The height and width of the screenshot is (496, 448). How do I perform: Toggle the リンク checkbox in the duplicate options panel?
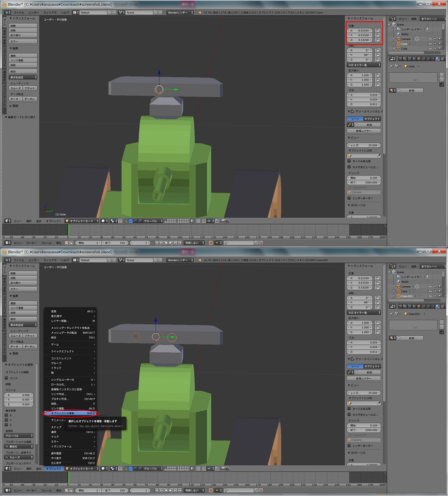click(x=7, y=378)
